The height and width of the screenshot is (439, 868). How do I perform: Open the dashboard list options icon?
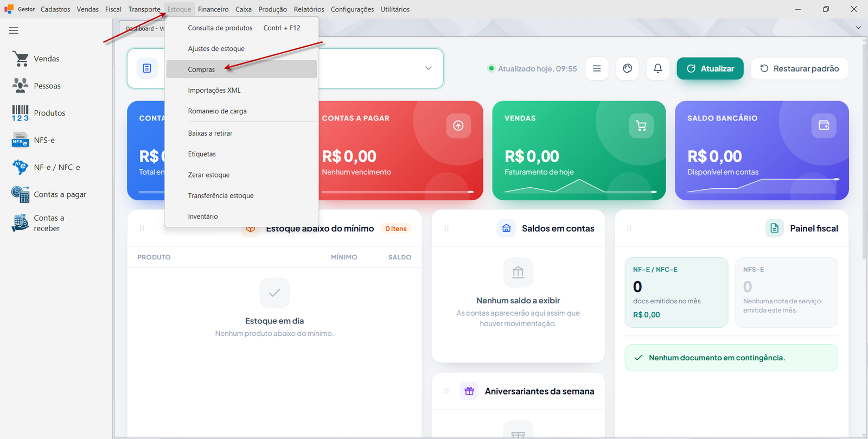pos(597,68)
